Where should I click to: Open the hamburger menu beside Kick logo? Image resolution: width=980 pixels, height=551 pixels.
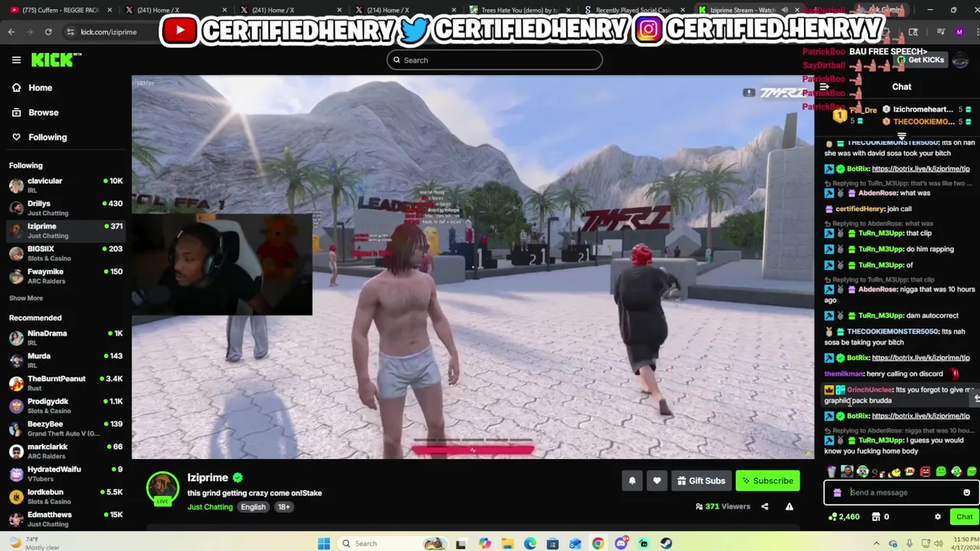[16, 60]
